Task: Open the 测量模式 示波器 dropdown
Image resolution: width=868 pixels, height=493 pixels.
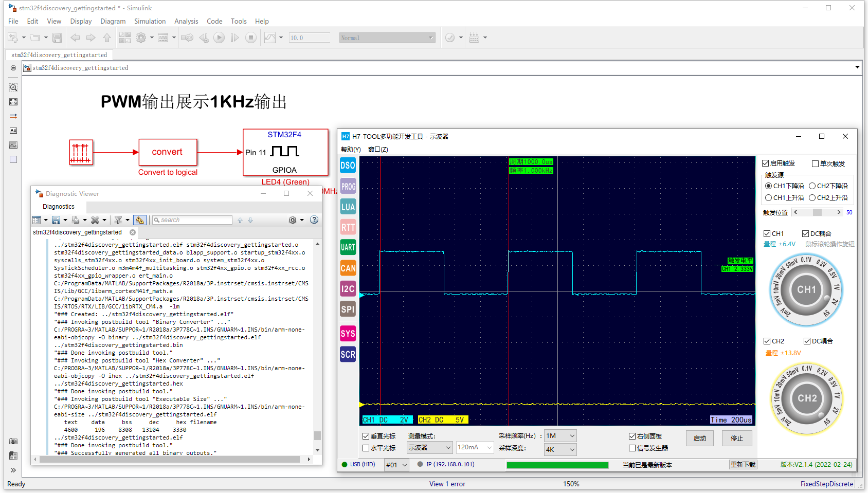Action: point(429,447)
